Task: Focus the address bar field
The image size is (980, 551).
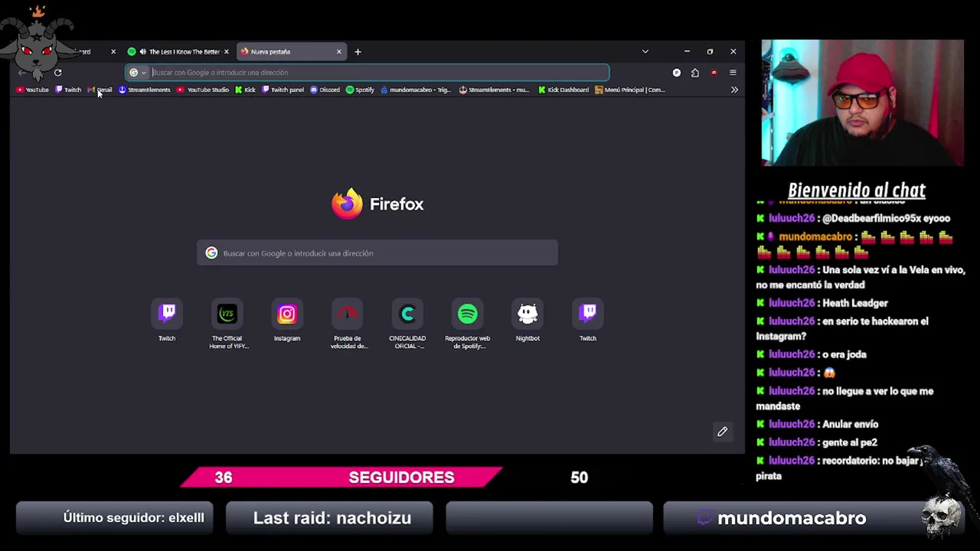Action: click(x=367, y=73)
